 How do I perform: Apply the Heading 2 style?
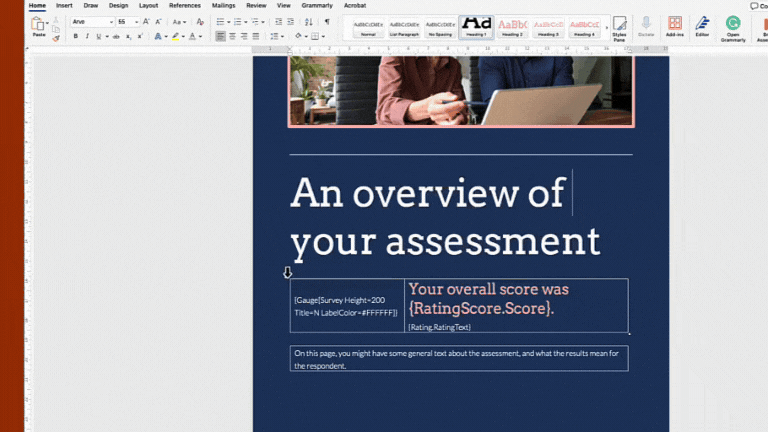tap(512, 27)
